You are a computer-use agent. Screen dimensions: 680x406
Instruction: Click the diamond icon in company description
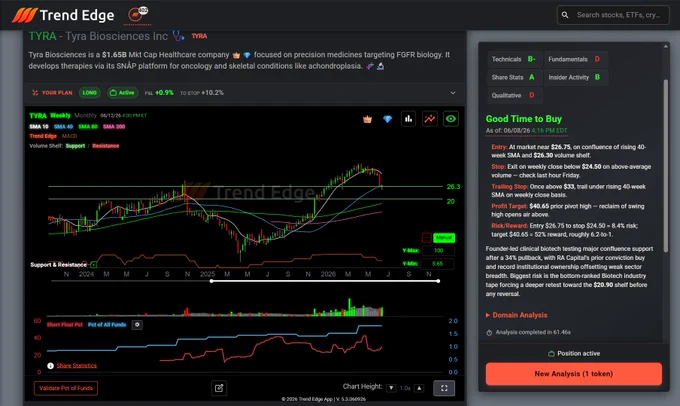[247, 55]
